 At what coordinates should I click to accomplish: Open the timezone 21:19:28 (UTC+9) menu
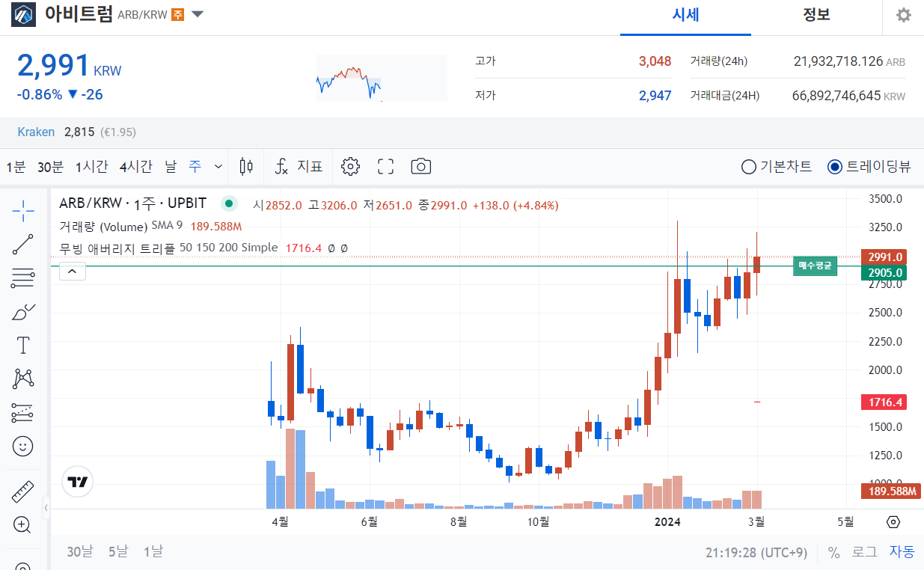(x=756, y=553)
